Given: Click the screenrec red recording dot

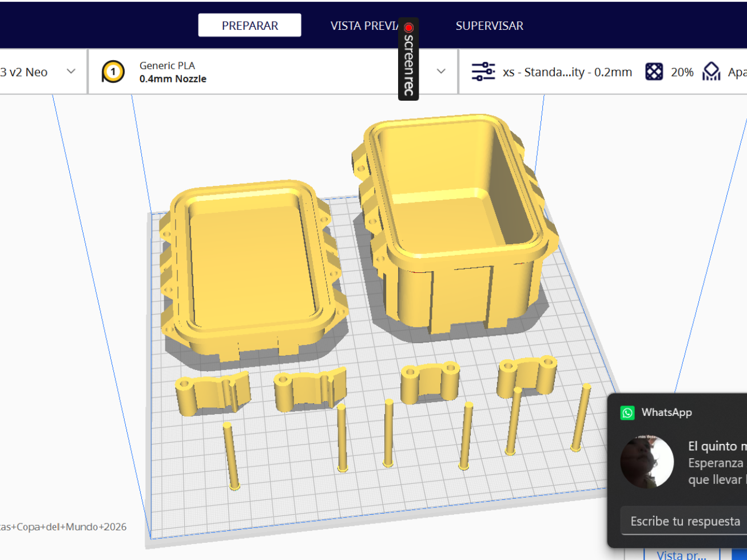Looking at the screenshot, I should (408, 27).
